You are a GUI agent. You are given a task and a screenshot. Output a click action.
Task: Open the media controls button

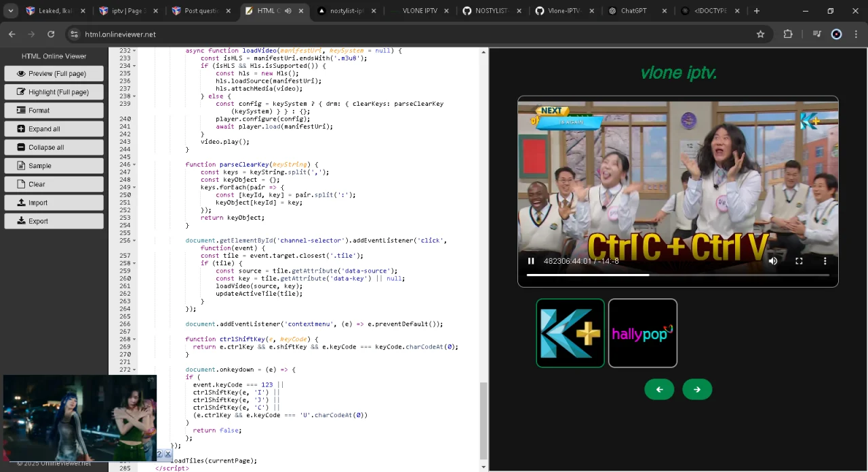pos(817,34)
